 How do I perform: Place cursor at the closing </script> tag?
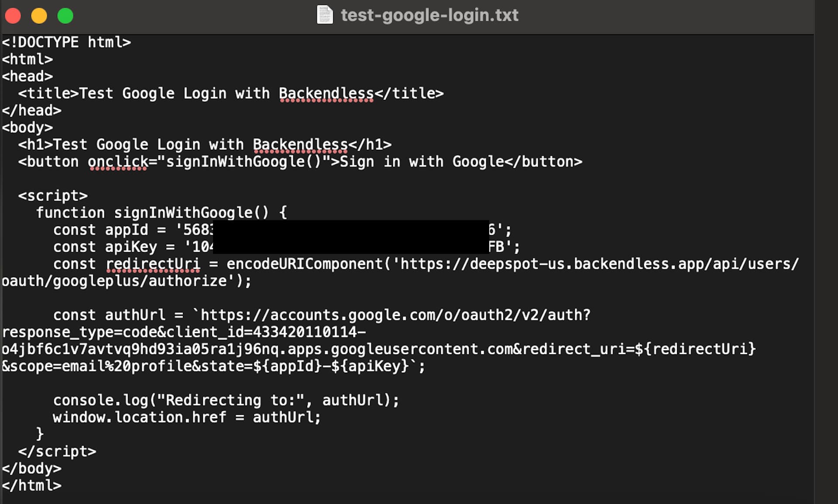pyautogui.click(x=57, y=451)
